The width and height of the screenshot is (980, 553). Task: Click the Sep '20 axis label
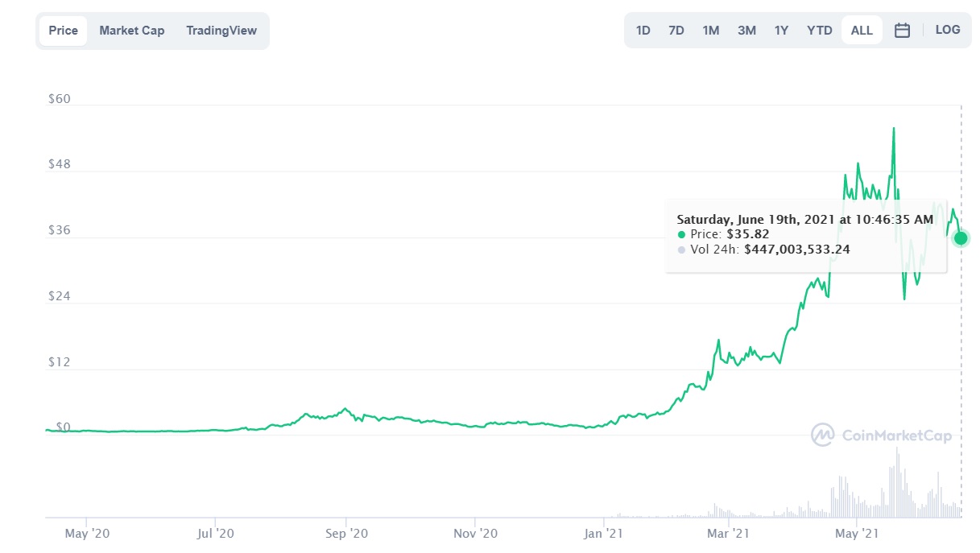[345, 533]
